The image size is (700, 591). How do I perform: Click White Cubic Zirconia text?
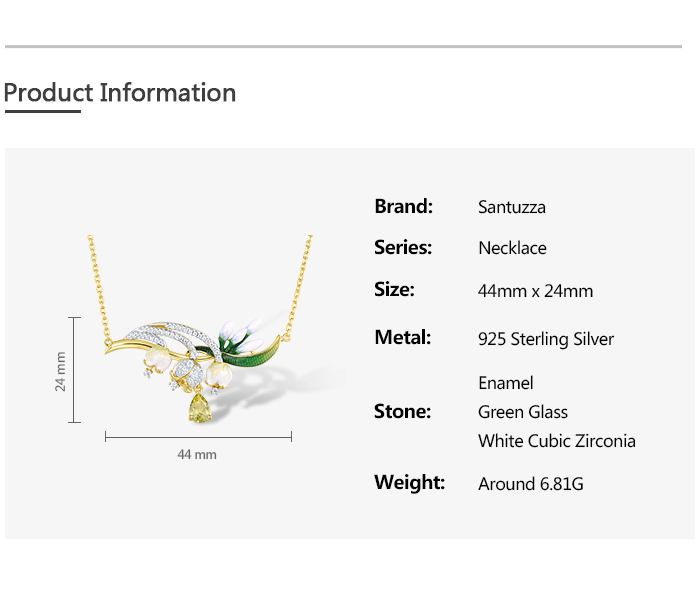pos(557,441)
